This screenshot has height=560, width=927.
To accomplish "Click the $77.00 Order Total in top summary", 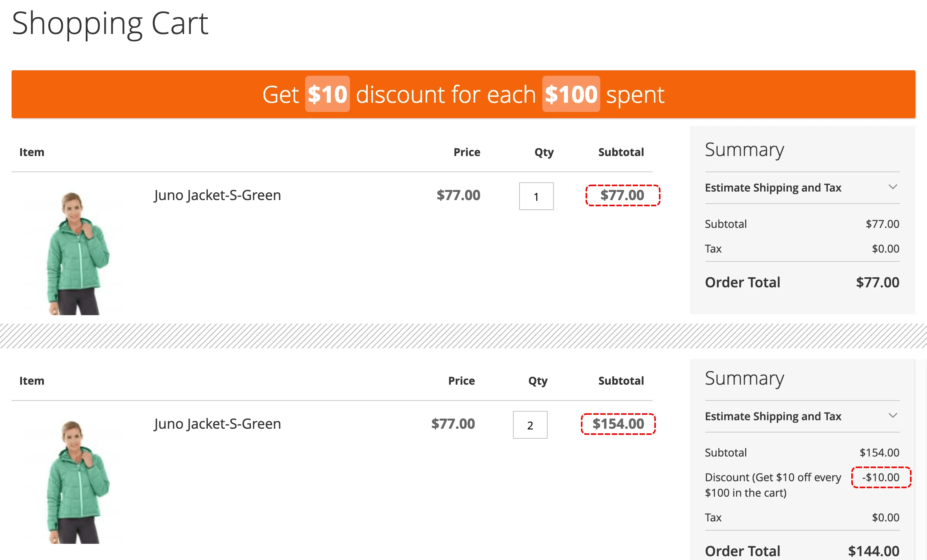I will (878, 282).
